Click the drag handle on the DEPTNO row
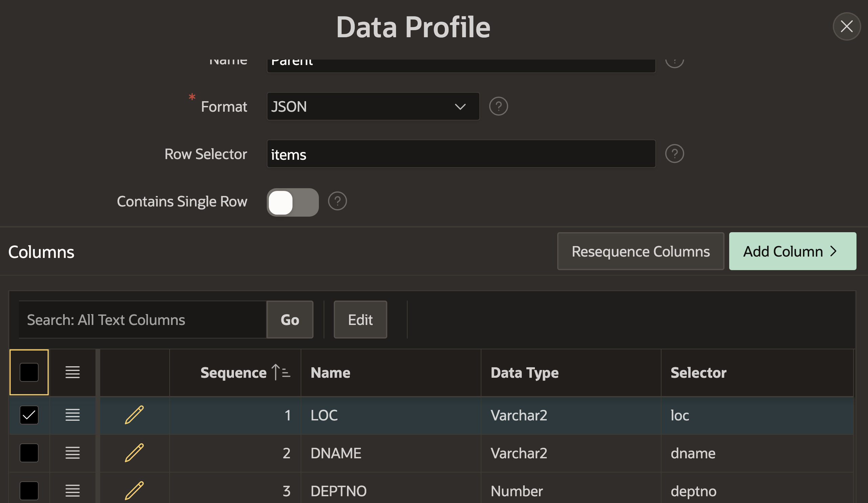The width and height of the screenshot is (868, 503). click(x=73, y=491)
